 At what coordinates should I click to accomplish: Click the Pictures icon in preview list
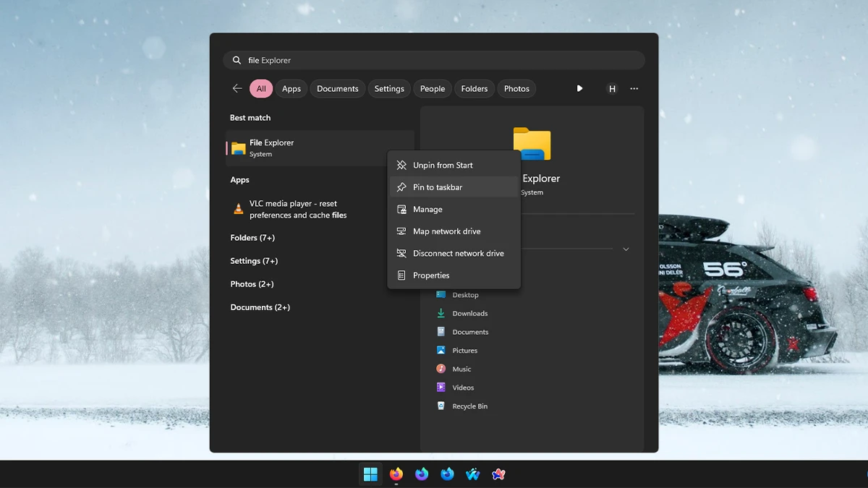tap(441, 350)
